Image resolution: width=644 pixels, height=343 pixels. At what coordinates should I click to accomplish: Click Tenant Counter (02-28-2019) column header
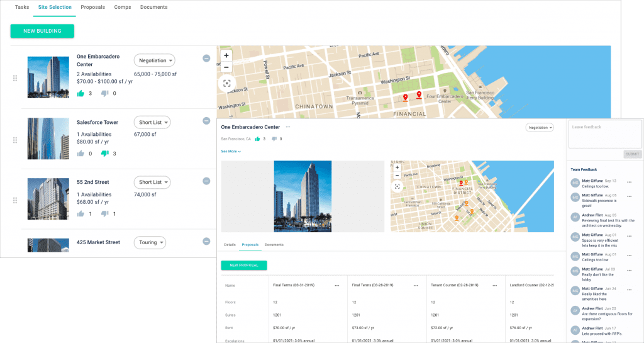(x=454, y=285)
